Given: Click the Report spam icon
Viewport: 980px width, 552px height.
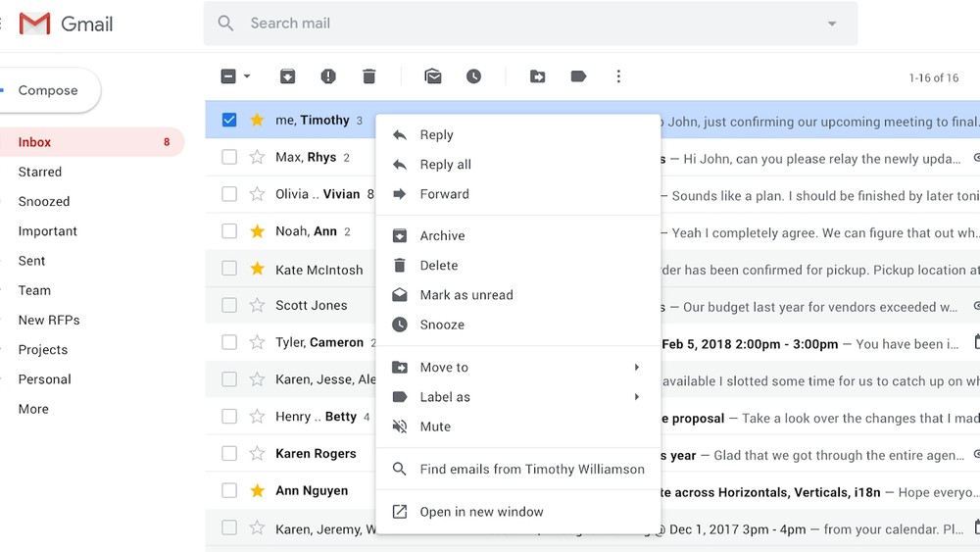Looking at the screenshot, I should [x=328, y=76].
